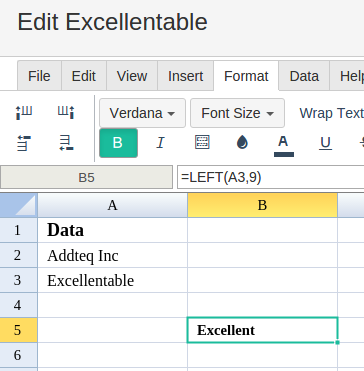Click the insert row below icon

(x=66, y=143)
